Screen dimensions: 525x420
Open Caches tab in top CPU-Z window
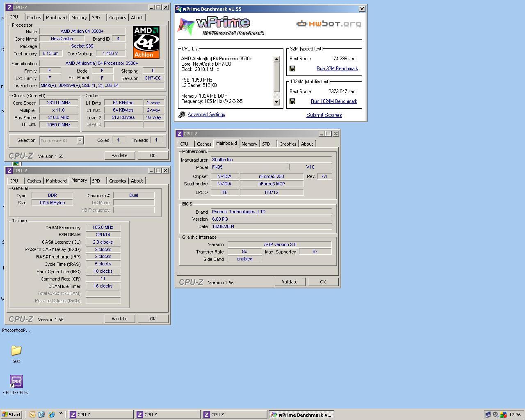click(x=34, y=18)
